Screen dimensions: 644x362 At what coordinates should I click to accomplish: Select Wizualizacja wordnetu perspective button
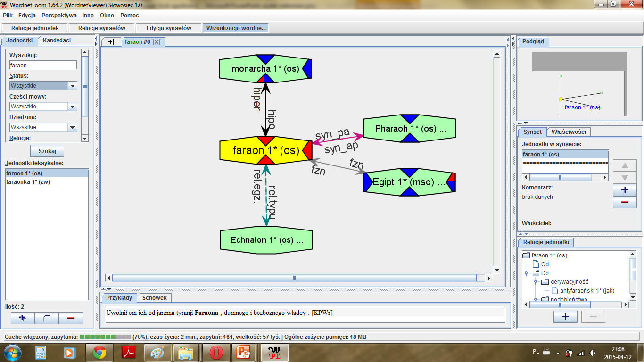[x=236, y=28]
